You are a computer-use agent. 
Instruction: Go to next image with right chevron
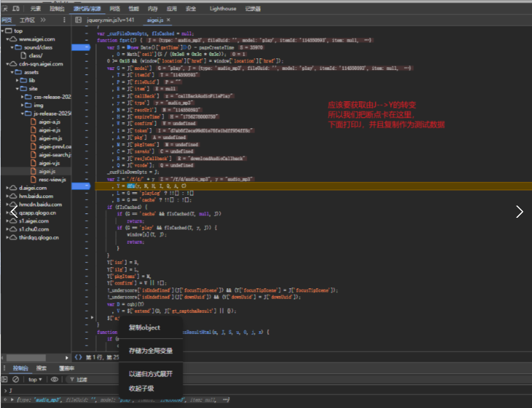click(x=519, y=211)
